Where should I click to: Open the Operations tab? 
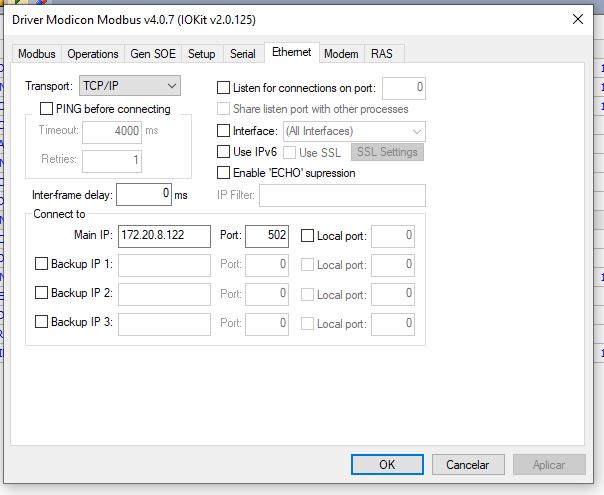pyautogui.click(x=93, y=54)
